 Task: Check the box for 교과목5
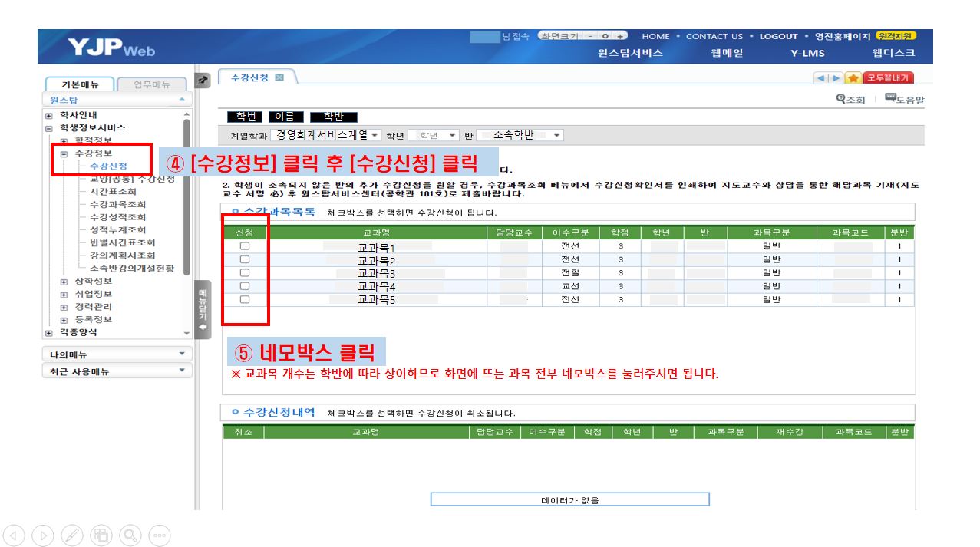click(245, 299)
